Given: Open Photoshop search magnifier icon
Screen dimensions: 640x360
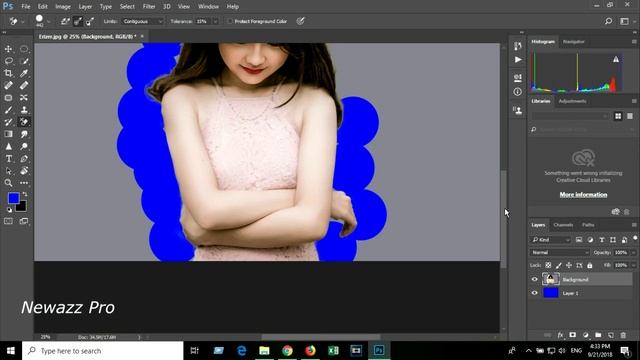Looking at the screenshot, I should tap(608, 21).
